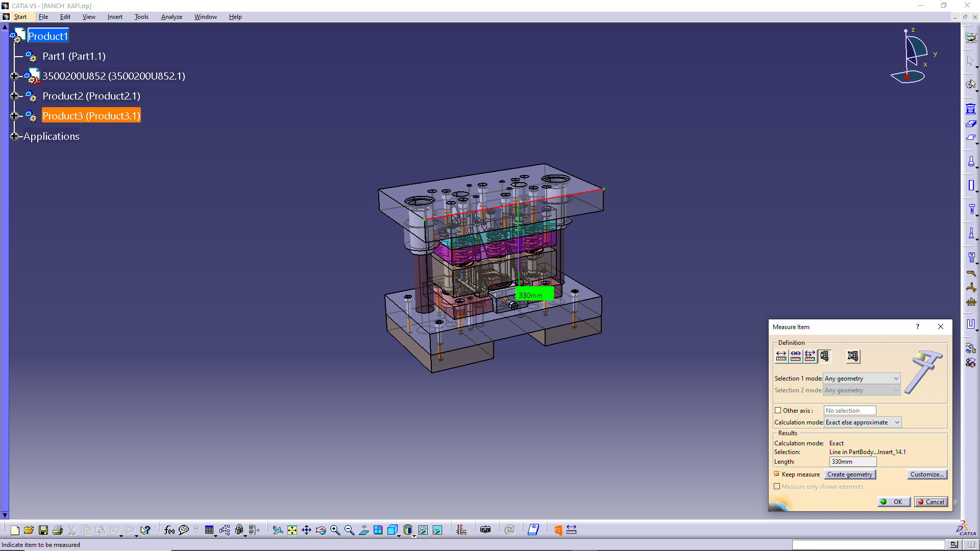Expand the Product2 tree node
Image resolution: width=980 pixels, height=551 pixels.
[14, 96]
